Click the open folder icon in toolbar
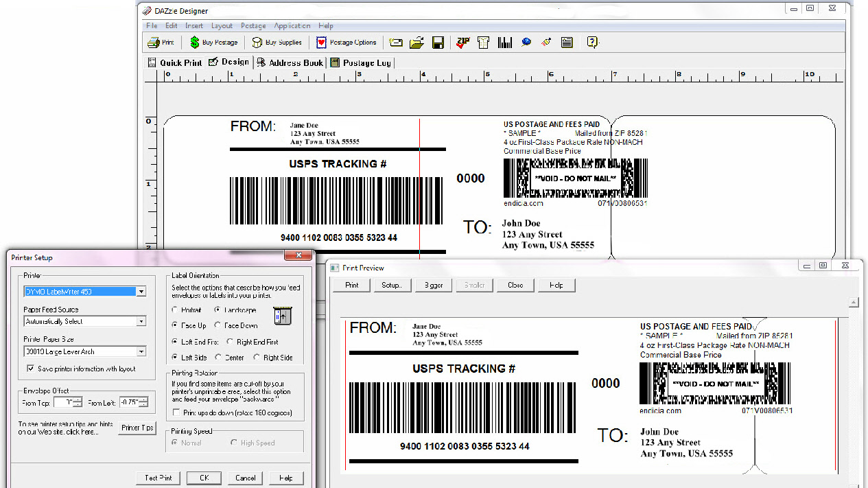This screenshot has height=488, width=868. click(417, 43)
